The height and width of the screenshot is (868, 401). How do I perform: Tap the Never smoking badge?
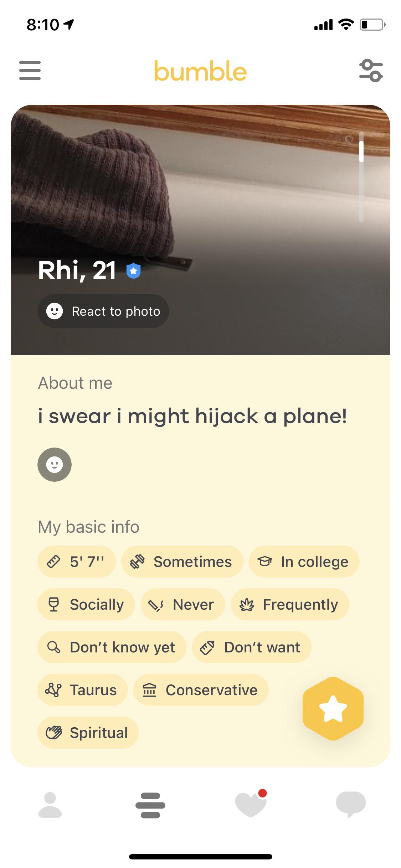pyautogui.click(x=183, y=604)
